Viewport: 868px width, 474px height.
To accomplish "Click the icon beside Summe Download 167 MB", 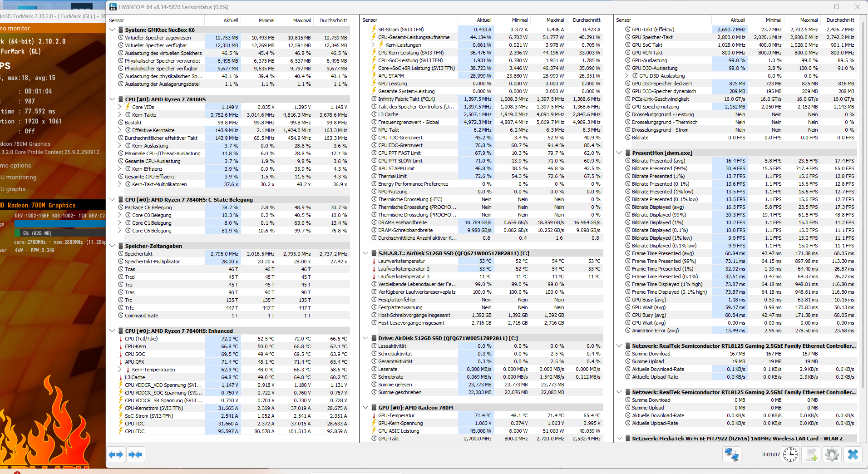I will click(x=628, y=354).
